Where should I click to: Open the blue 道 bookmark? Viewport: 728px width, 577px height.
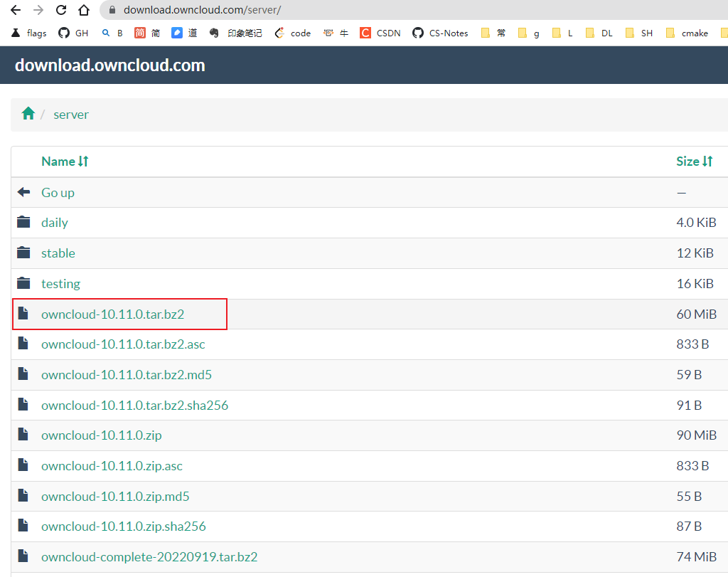point(184,33)
